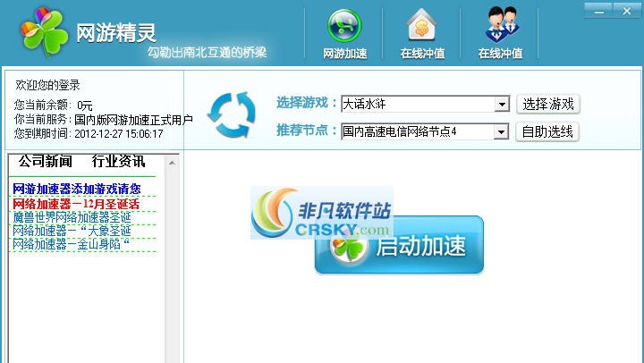Open the two-person 在线冲值 support icon
644x363 pixels.
pos(502,25)
